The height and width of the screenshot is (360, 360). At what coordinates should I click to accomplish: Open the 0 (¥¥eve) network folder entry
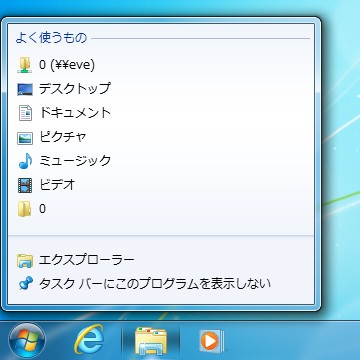(x=161, y=65)
